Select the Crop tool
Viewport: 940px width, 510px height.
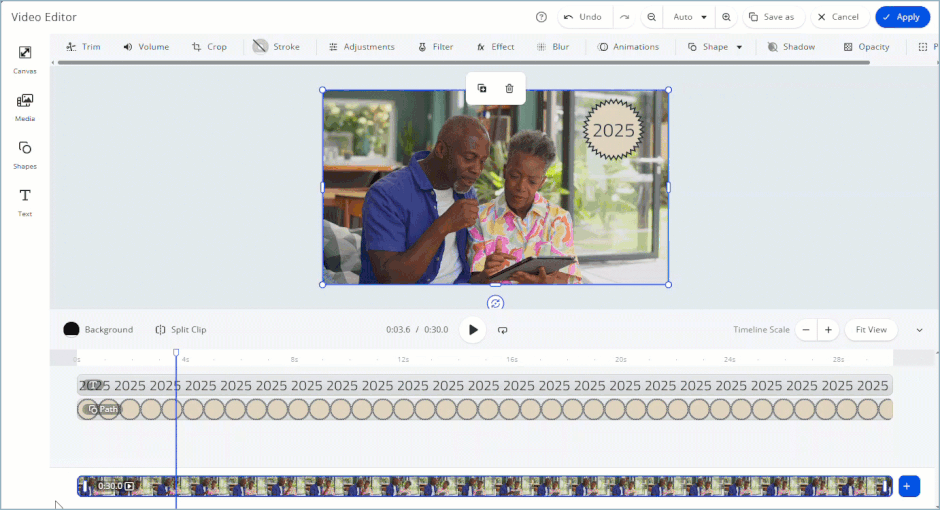(209, 47)
